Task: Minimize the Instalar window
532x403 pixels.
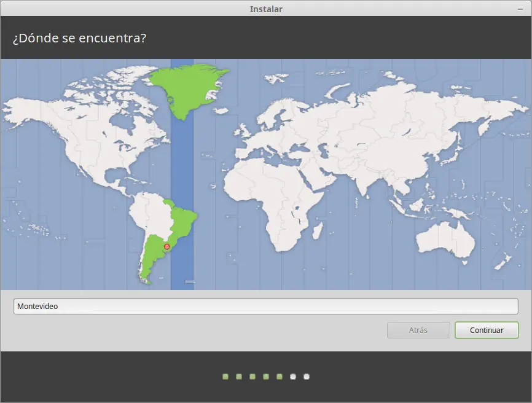Action: point(520,9)
